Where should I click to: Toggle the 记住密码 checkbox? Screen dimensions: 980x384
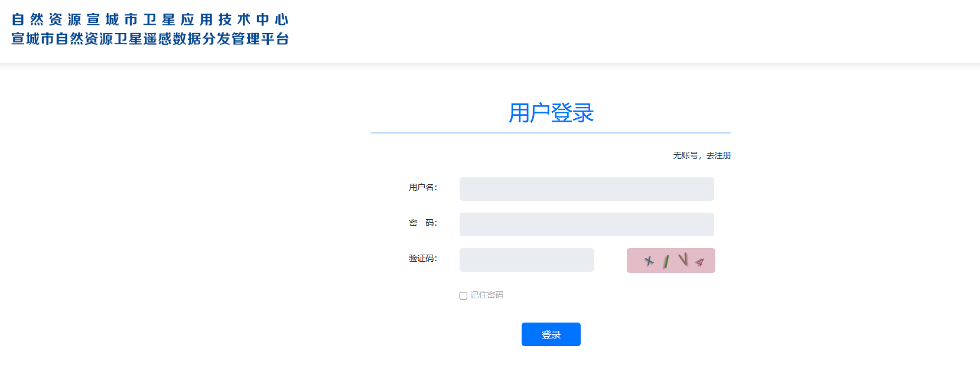pyautogui.click(x=463, y=295)
